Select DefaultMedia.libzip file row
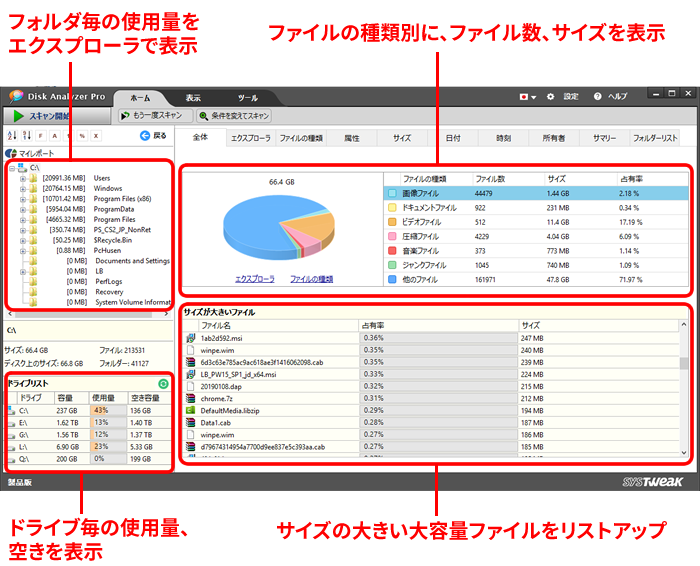The width and height of the screenshot is (700, 566). [x=431, y=411]
